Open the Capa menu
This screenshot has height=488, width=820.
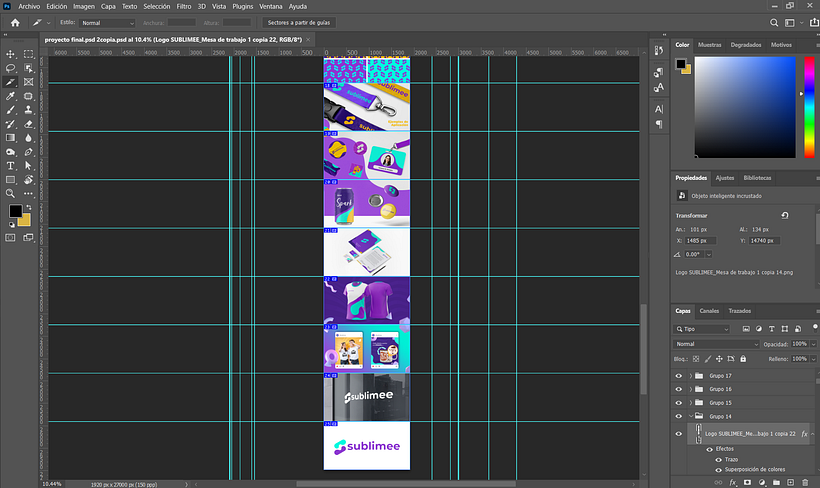click(108, 6)
